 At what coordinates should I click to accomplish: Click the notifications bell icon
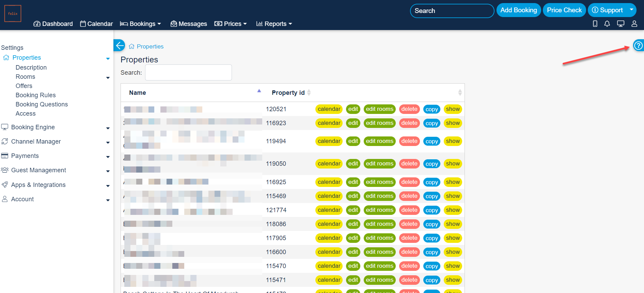coord(607,24)
